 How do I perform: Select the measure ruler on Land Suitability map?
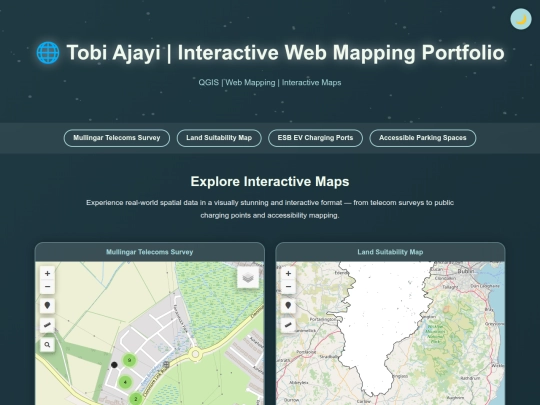(289, 325)
